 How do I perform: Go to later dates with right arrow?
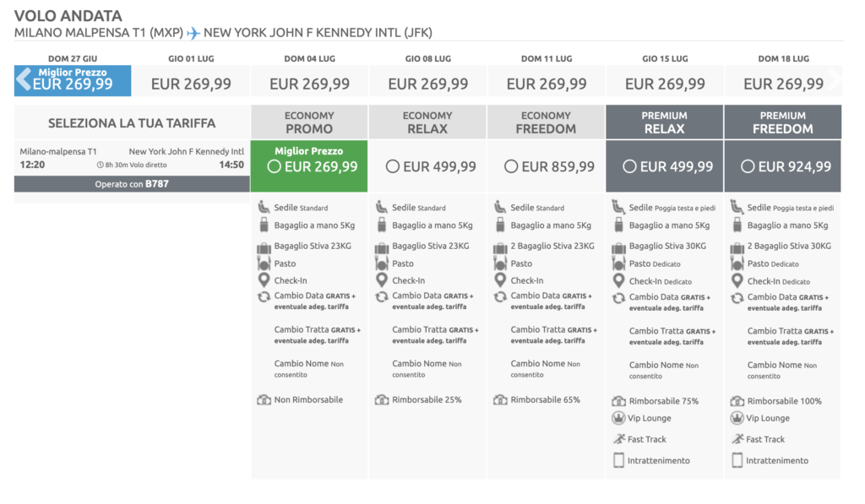(x=836, y=80)
